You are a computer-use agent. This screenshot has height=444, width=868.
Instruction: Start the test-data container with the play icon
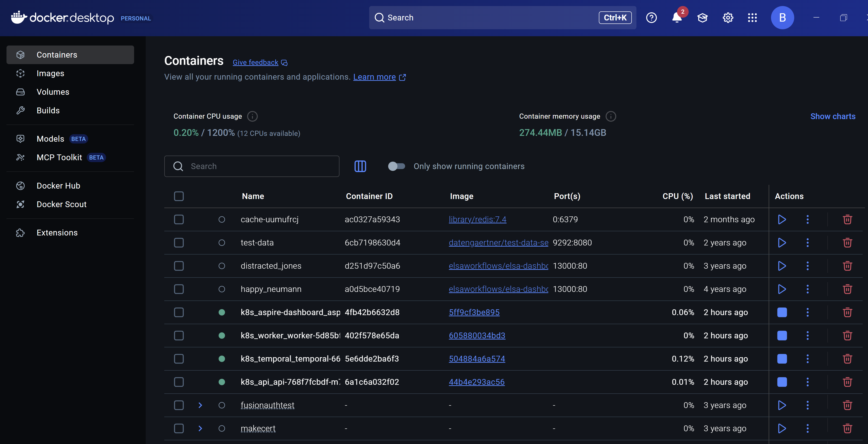[782, 242]
